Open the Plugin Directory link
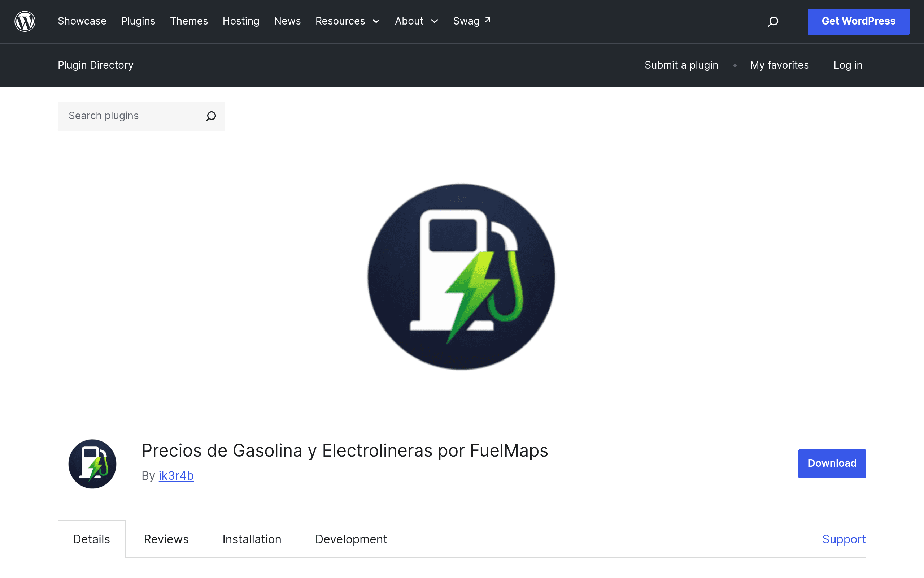Screen dimensions: 924x578 tap(95, 65)
